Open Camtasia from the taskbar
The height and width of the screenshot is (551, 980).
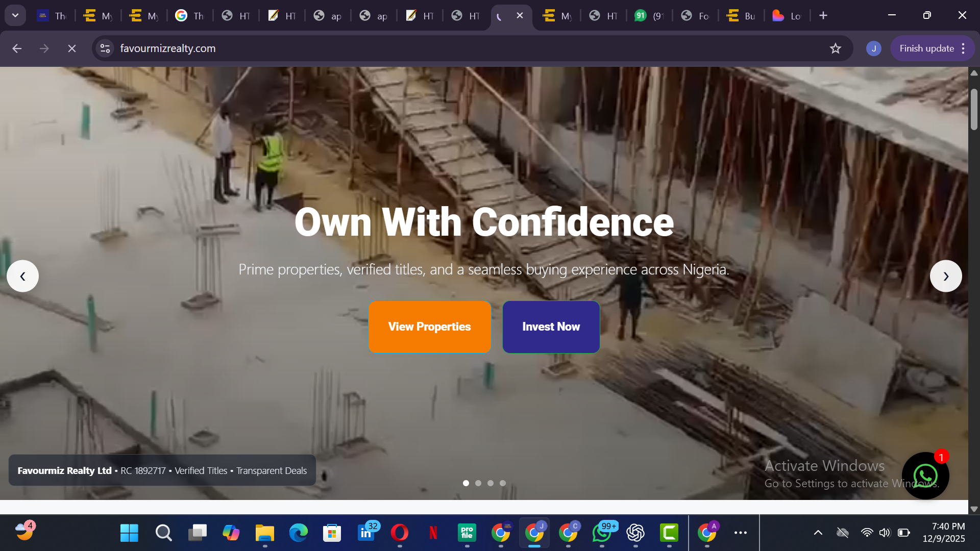pos(669,533)
